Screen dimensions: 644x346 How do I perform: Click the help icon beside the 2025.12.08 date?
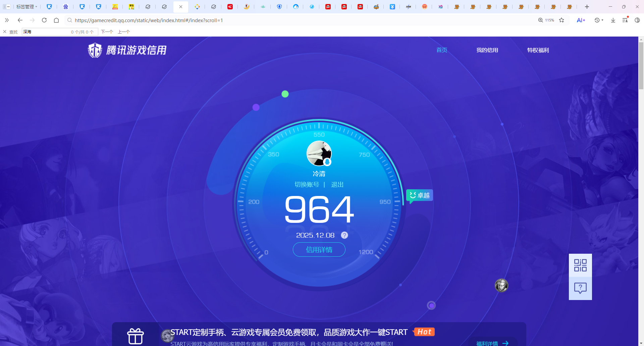(x=344, y=235)
